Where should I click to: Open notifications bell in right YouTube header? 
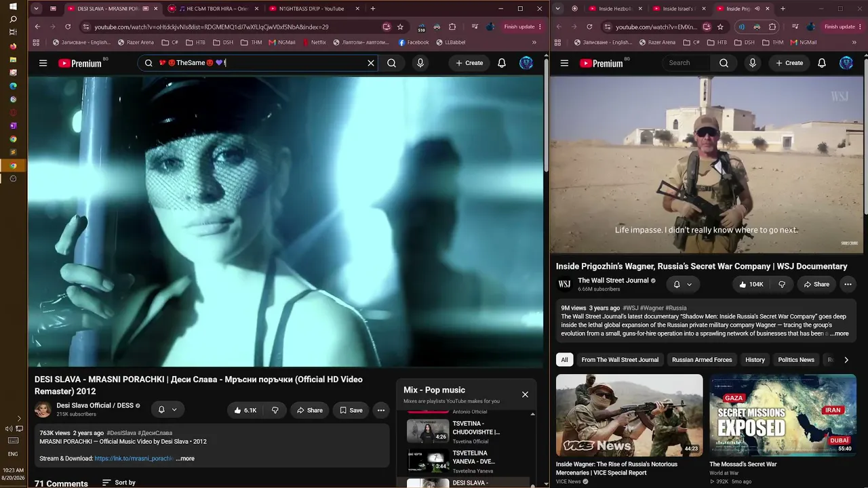tap(821, 63)
